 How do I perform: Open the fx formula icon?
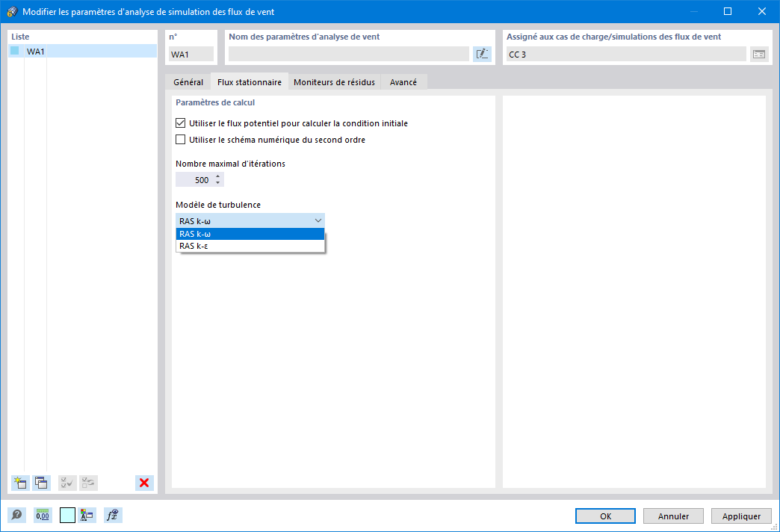click(x=113, y=515)
